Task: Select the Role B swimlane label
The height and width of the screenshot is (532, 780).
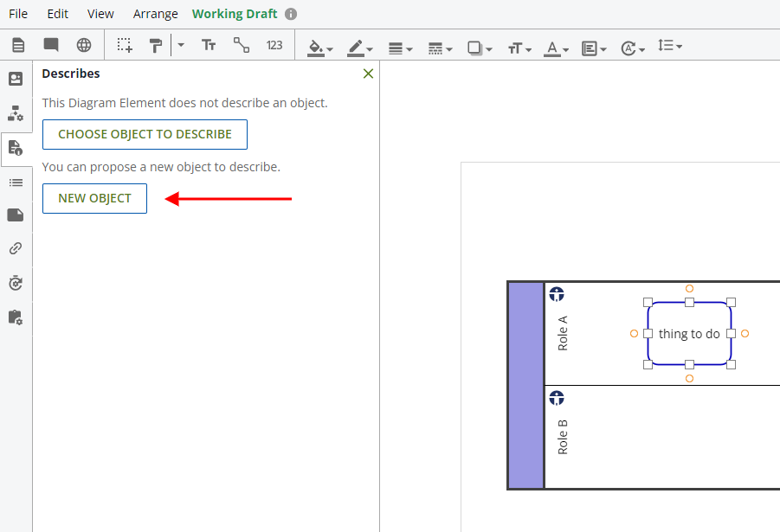Action: [563, 437]
